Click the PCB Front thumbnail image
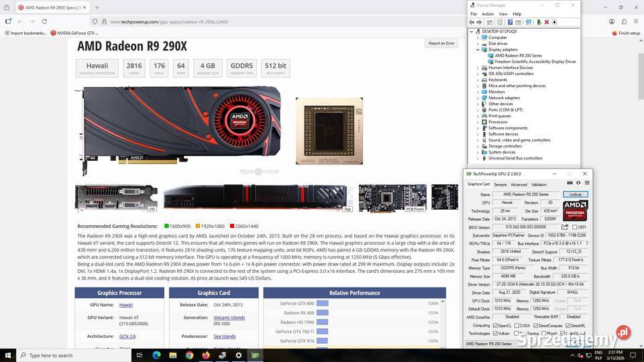The width and height of the screenshot is (644, 362). pos(392,198)
